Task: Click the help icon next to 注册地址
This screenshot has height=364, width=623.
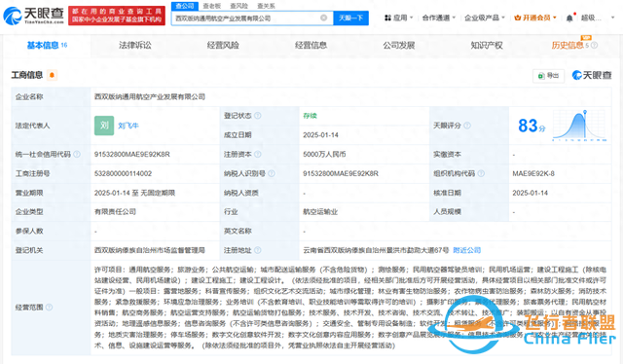Action: (x=257, y=250)
